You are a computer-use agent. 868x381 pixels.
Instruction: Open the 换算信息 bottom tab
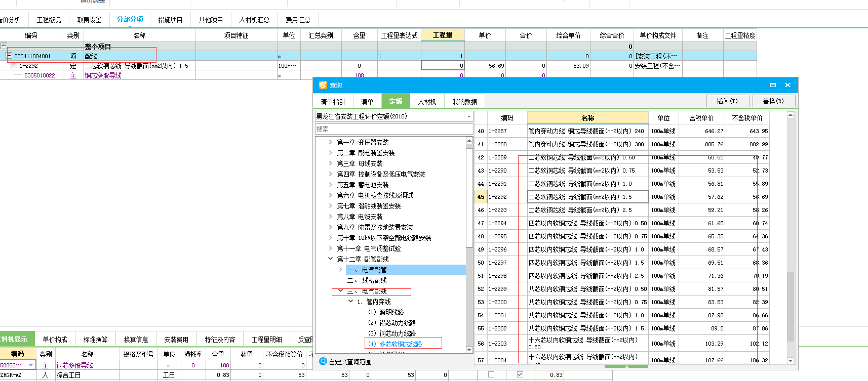[x=136, y=340]
